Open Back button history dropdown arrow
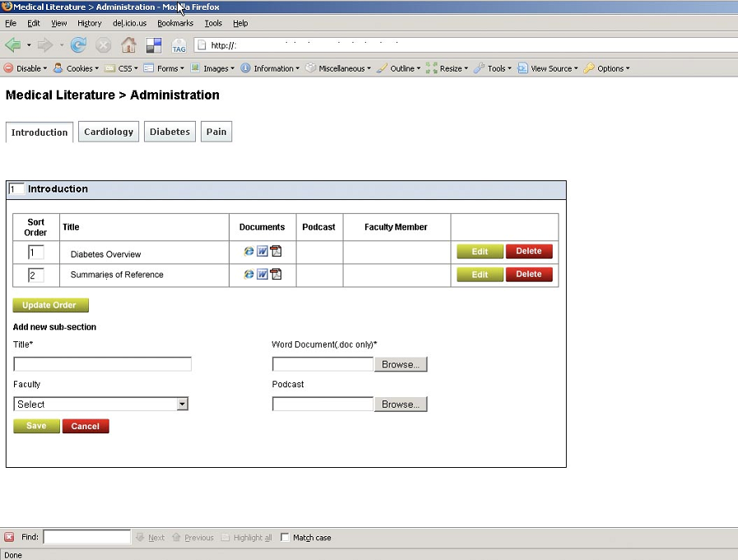The image size is (738, 560). pyautogui.click(x=29, y=45)
